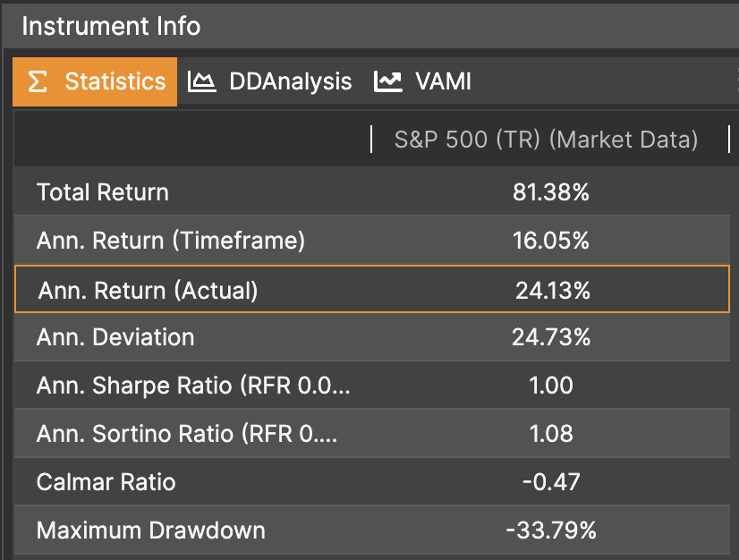
Task: Select the Ann. Deviation row label
Action: [x=115, y=337]
